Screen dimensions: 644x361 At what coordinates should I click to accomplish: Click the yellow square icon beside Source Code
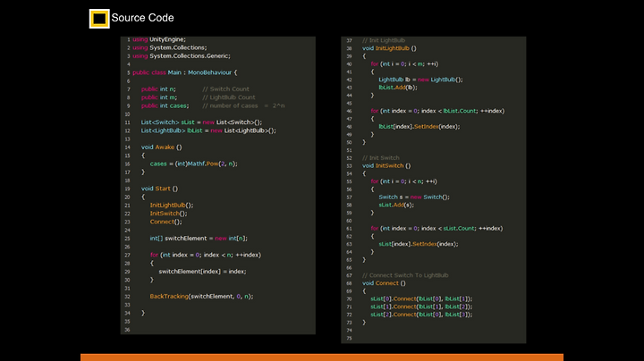coord(99,19)
